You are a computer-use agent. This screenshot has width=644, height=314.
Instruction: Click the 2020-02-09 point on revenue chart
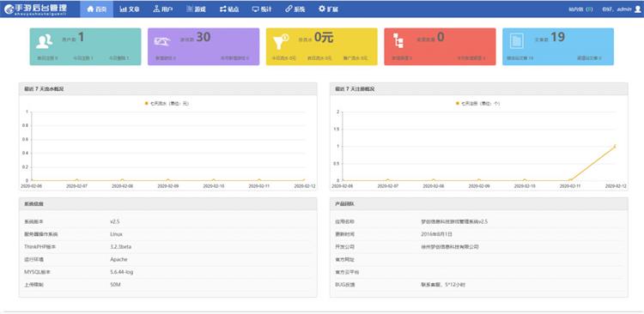coord(167,180)
